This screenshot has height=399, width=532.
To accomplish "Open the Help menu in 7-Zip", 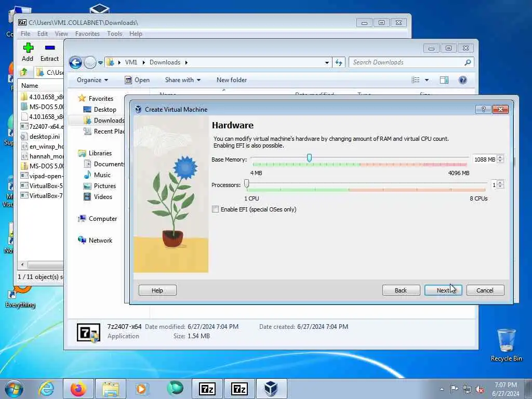I will click(136, 34).
